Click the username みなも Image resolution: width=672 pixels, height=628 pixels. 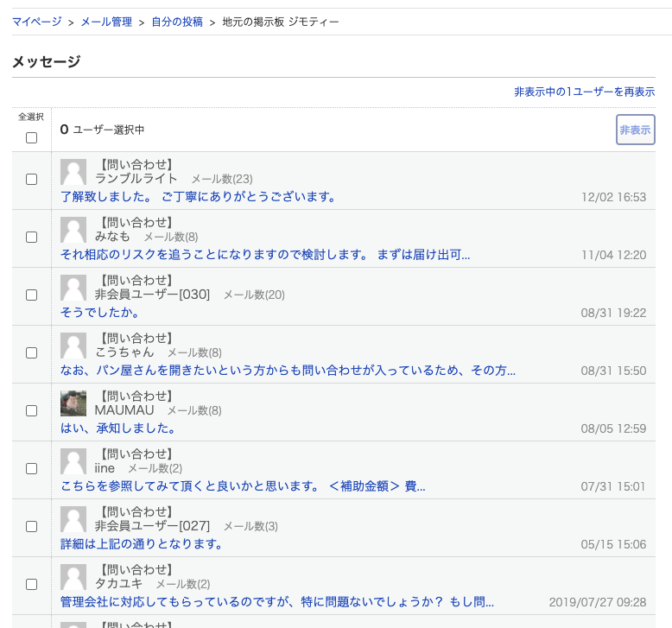pyautogui.click(x=112, y=237)
